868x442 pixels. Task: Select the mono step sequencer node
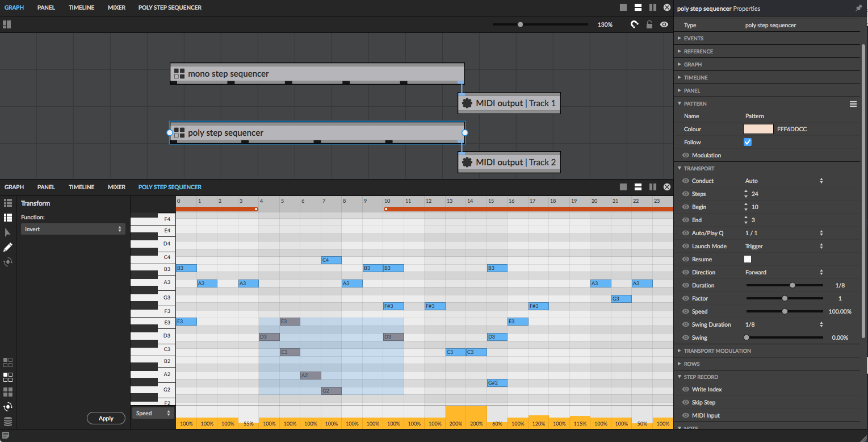[x=317, y=74]
